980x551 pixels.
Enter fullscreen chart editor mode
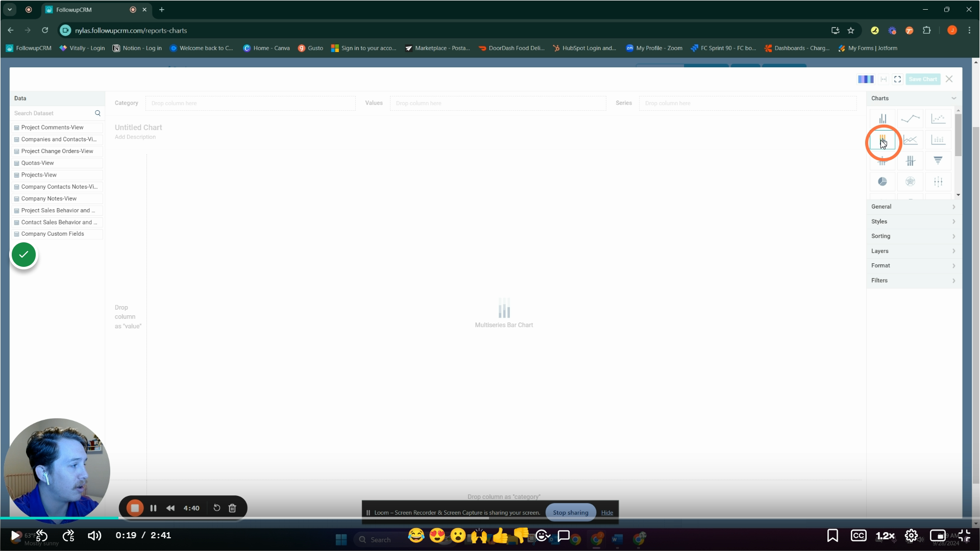897,79
